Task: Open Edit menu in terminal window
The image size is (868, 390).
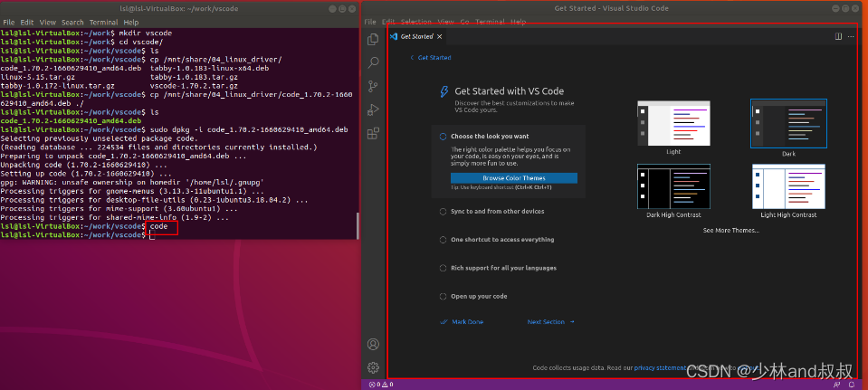Action: pos(27,22)
